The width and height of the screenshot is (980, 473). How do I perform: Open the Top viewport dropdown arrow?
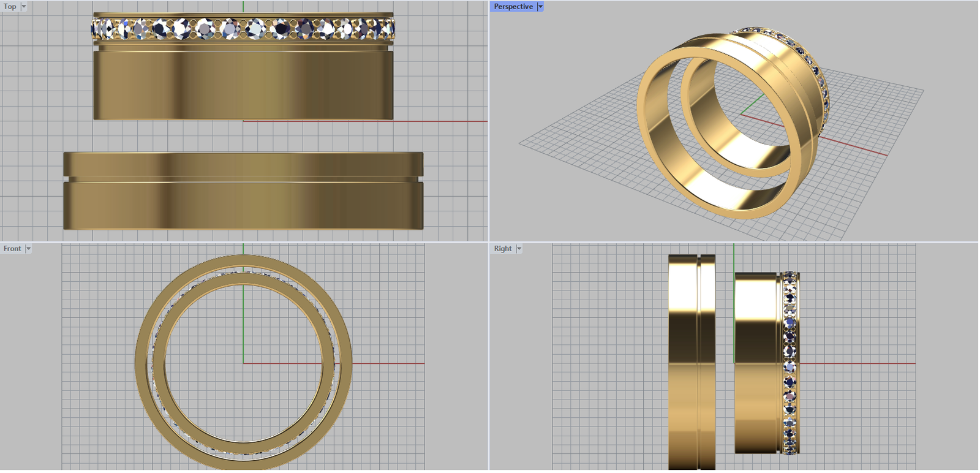click(24, 7)
